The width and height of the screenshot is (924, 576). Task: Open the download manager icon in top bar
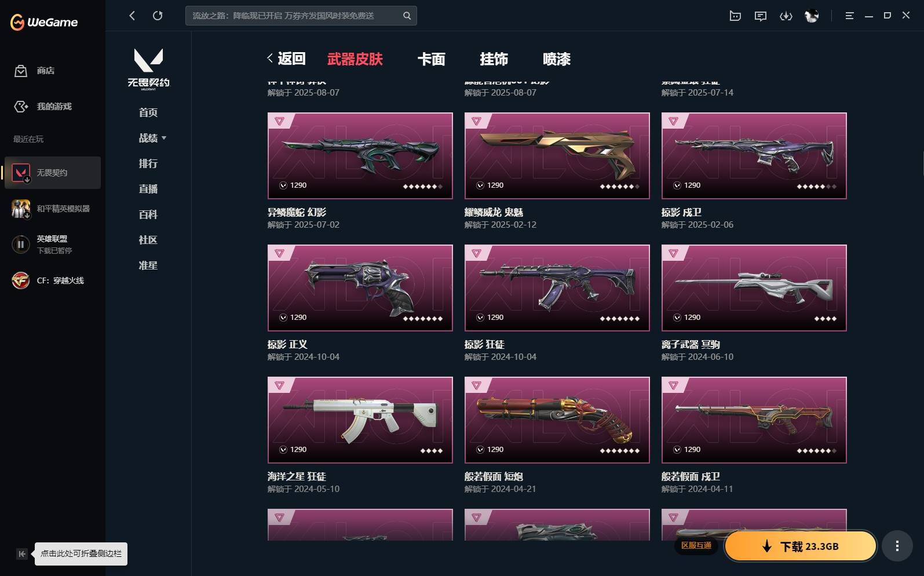[786, 16]
